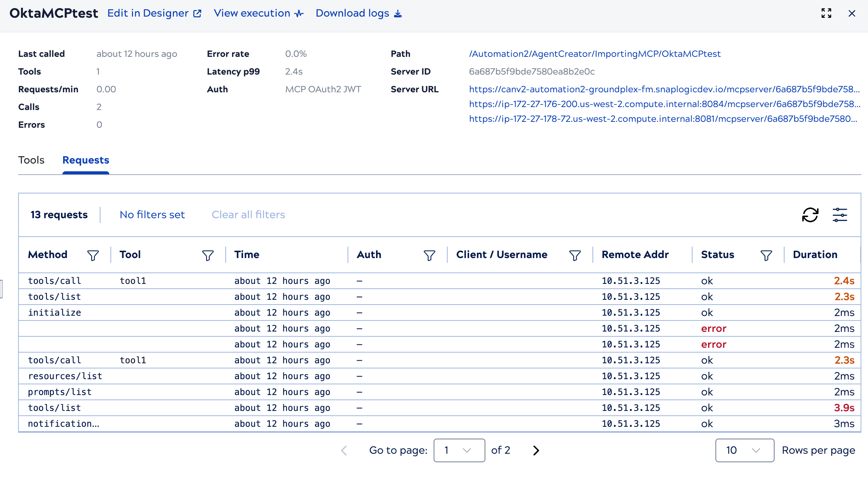Click the Duration column header
The height and width of the screenshot is (477, 868).
tap(815, 255)
